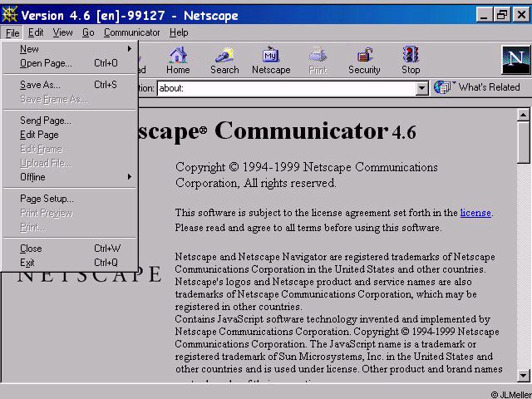Image resolution: width=532 pixels, height=399 pixels.
Task: Restore down the Netscape window
Action: pyautogui.click(x=501, y=15)
